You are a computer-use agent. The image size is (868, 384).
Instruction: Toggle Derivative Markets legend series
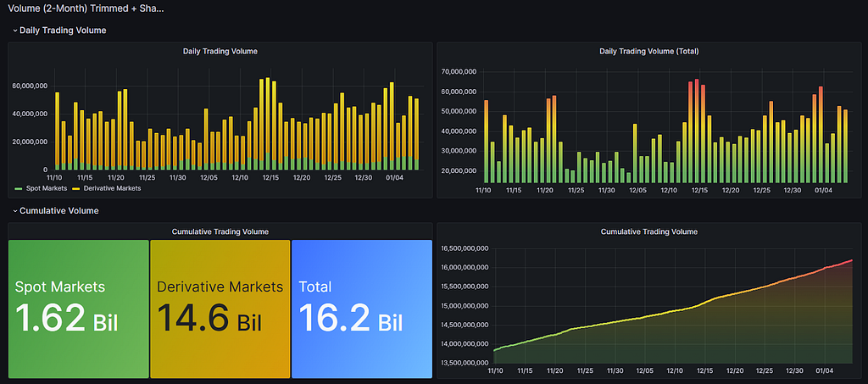106,188
